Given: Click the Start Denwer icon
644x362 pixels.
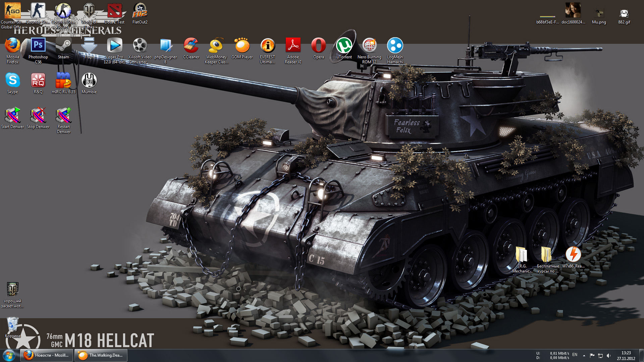Looking at the screenshot, I should coord(12,116).
